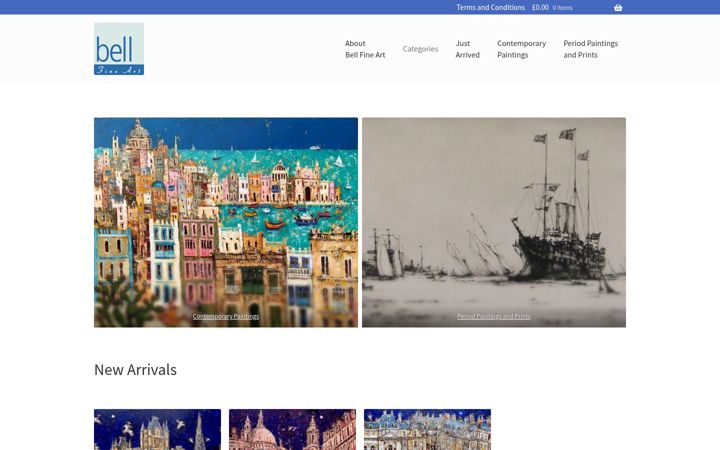Open Contemporary Paintings in the navigation
The image size is (720, 450).
click(x=521, y=49)
